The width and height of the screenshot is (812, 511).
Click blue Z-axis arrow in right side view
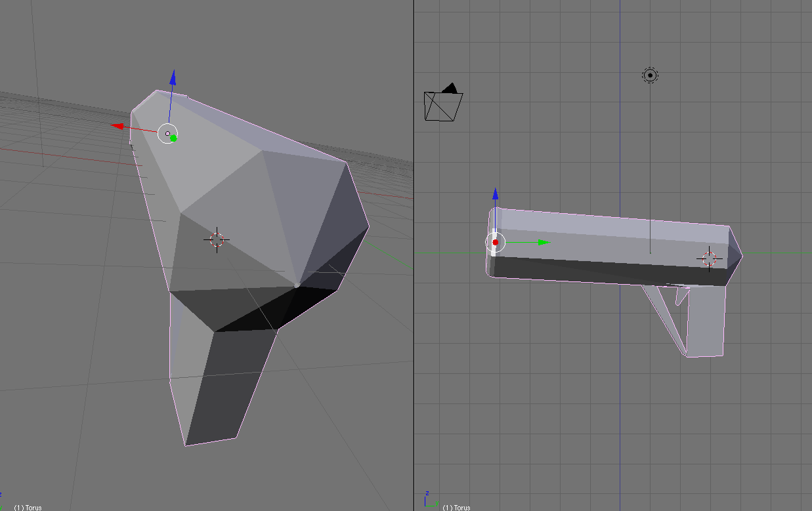pos(496,194)
